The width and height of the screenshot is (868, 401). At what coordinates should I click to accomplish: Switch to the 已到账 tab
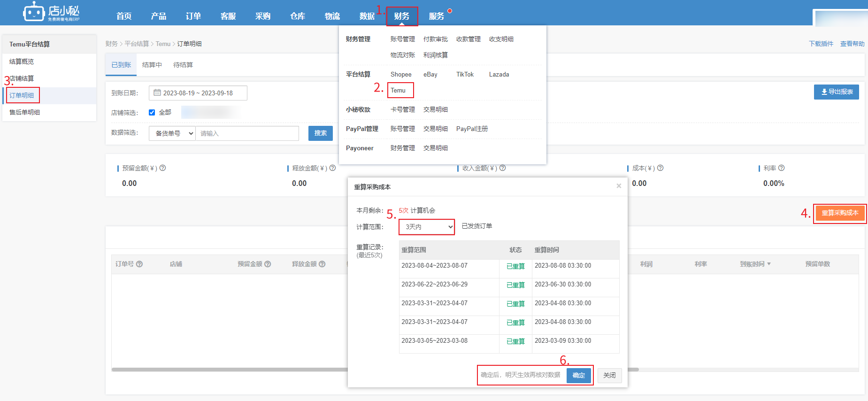pos(121,65)
